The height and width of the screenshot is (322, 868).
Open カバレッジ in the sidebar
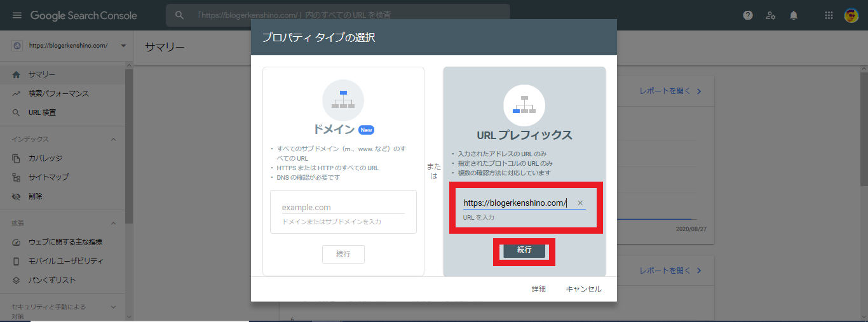point(62,158)
